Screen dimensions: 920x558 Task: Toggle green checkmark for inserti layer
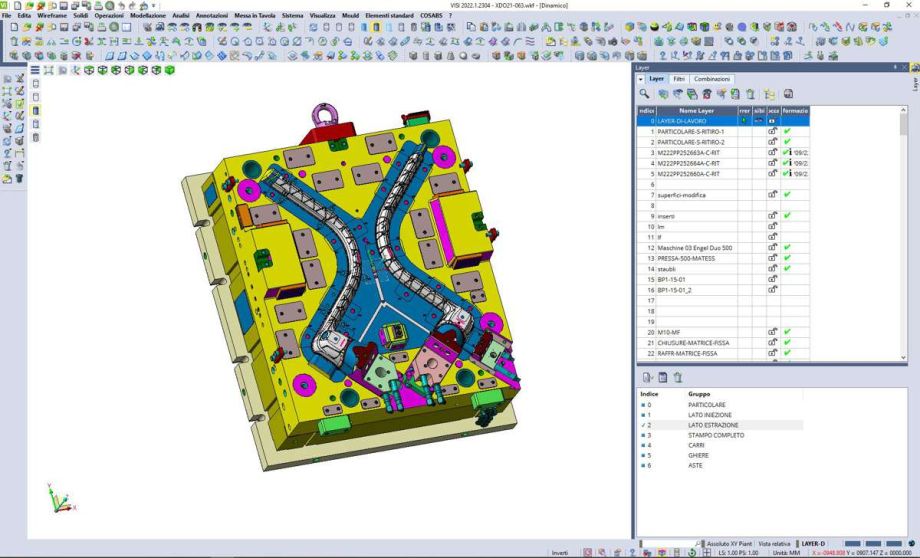[x=787, y=216]
